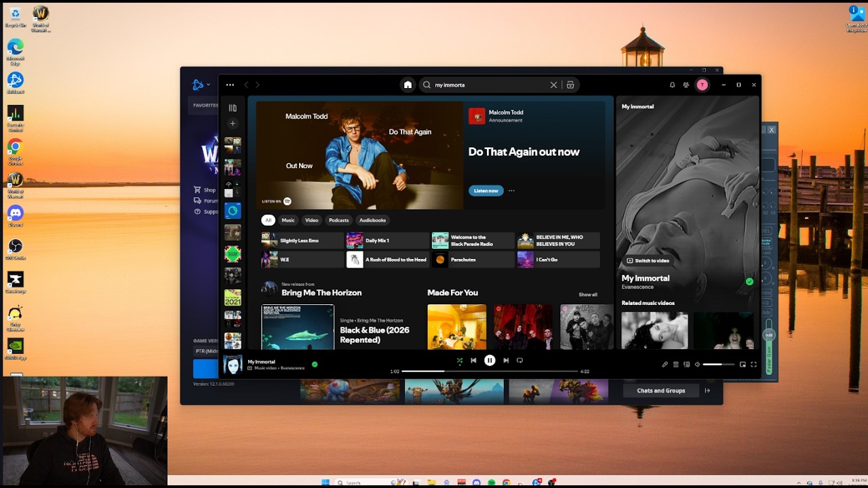Open Evanescence artist link in Now Playing panel

point(637,287)
